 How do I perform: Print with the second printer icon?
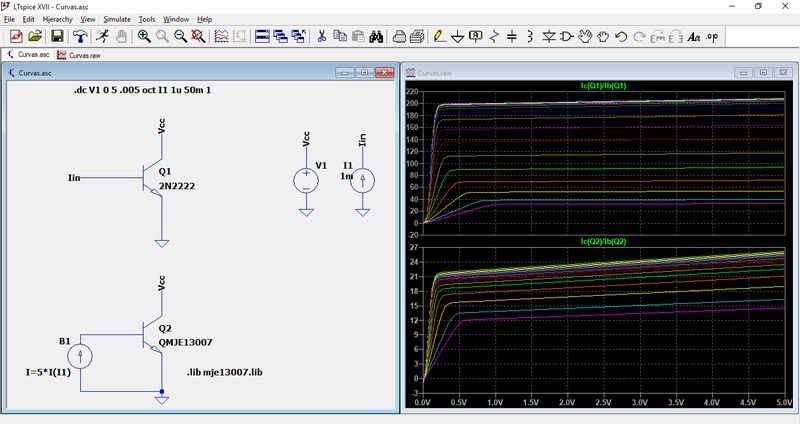pyautogui.click(x=417, y=36)
